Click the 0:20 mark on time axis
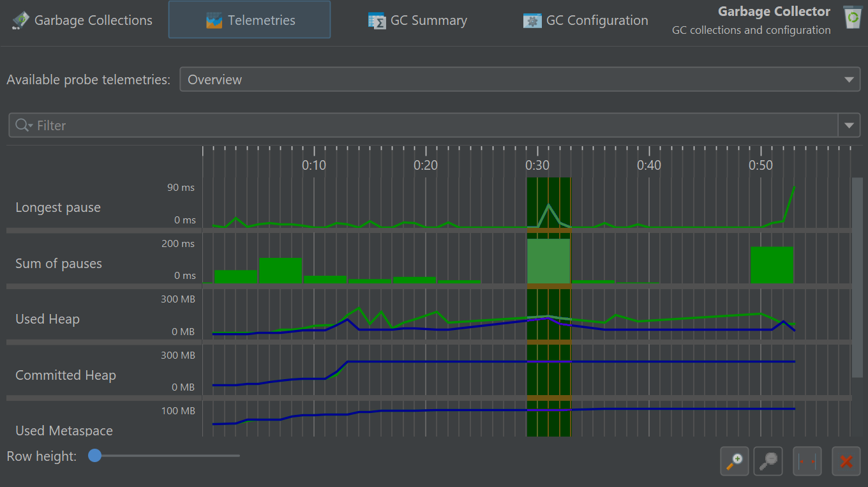Viewport: 868px width, 487px height. pyautogui.click(x=426, y=165)
